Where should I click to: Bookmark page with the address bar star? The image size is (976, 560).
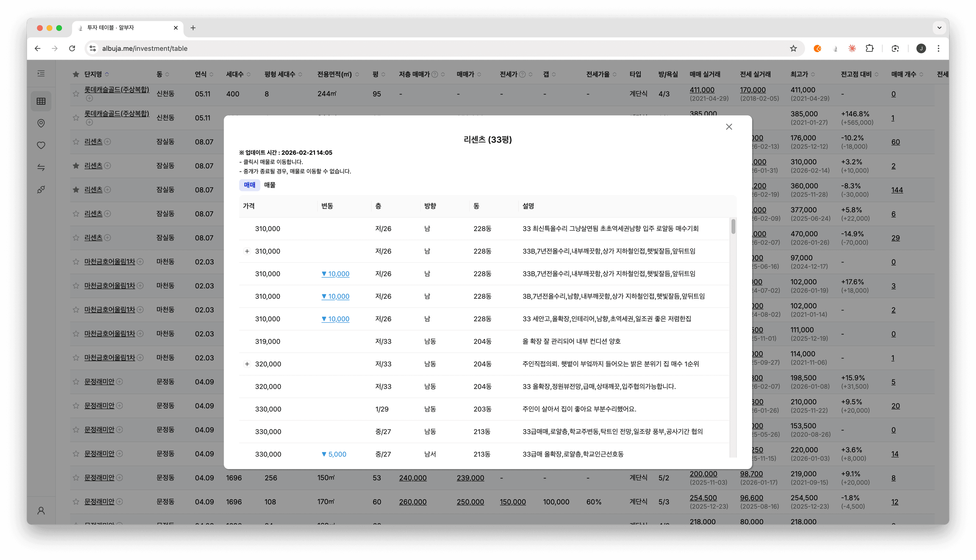[793, 49]
